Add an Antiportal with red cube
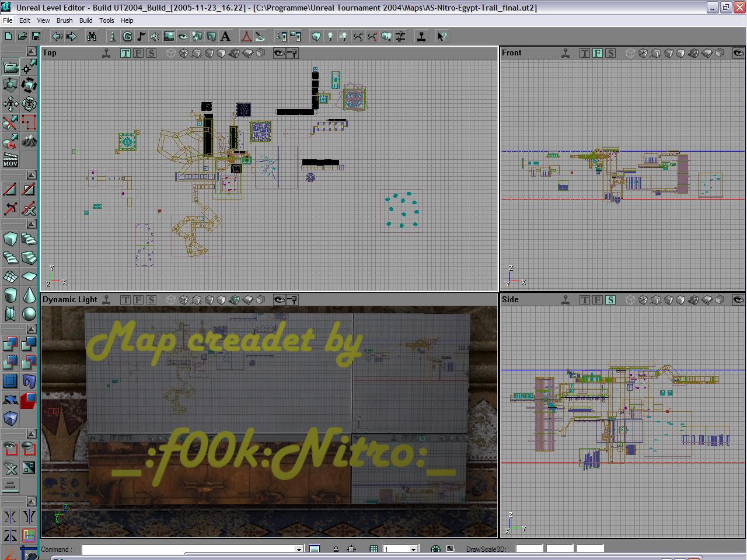 (x=29, y=400)
